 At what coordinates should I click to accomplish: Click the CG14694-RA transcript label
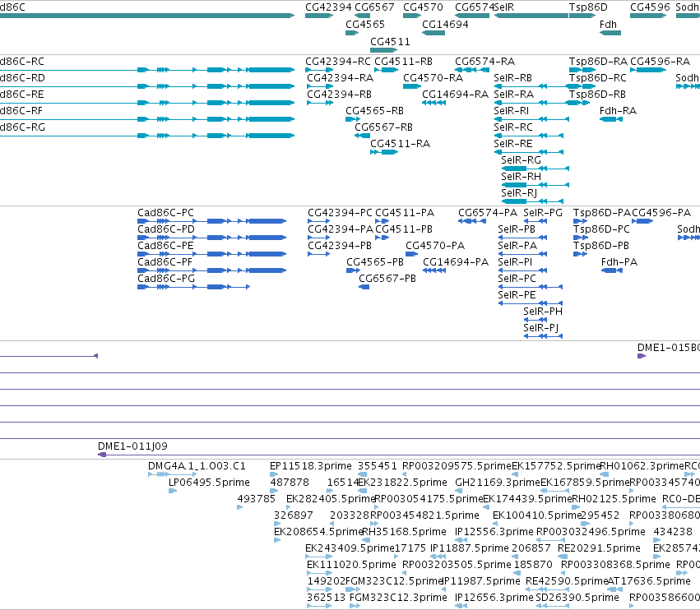coord(455,95)
